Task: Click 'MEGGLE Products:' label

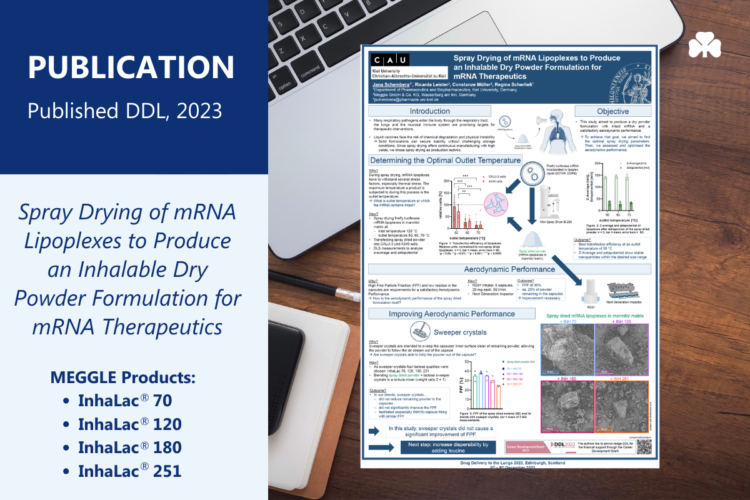Action: (x=123, y=377)
